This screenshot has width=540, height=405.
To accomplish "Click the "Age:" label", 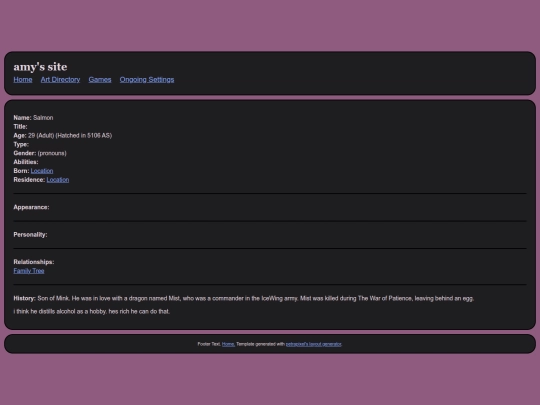I will (20, 136).
